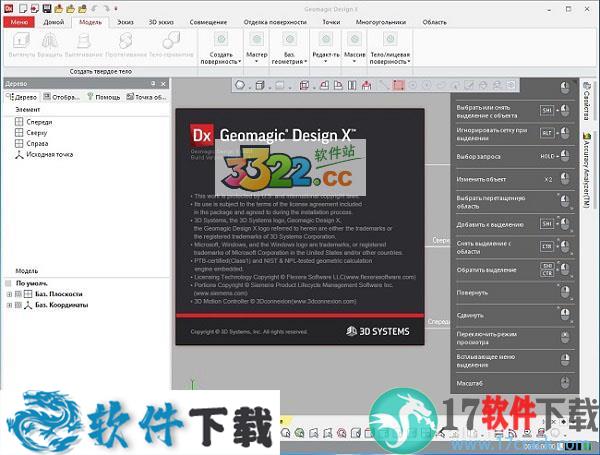Select the Помощь help tab
Image resolution: width=600 pixels, height=455 pixels.
[104, 97]
